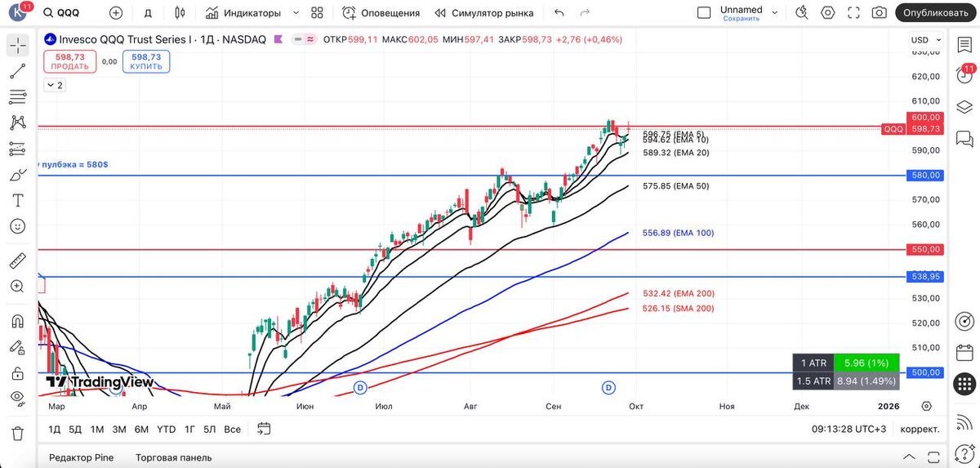Select the brush drawing tool

(x=18, y=175)
